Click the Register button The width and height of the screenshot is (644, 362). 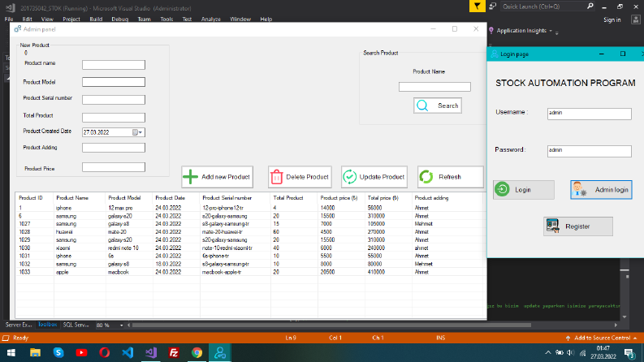pyautogui.click(x=578, y=226)
